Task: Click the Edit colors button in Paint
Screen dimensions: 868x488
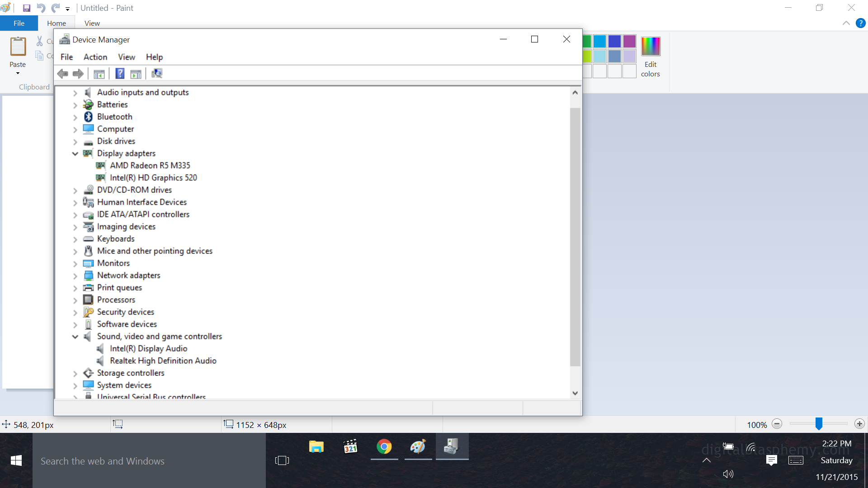Action: pos(651,57)
